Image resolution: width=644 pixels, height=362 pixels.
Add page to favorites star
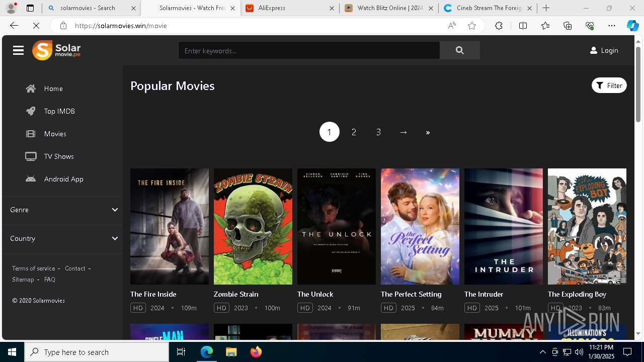pos(472,26)
